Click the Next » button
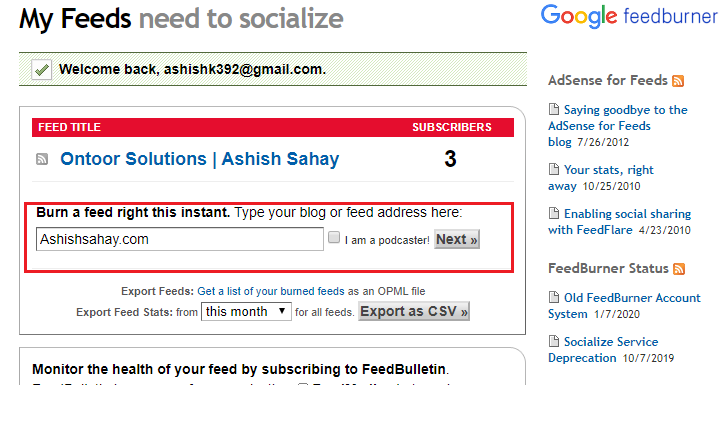 (x=457, y=239)
